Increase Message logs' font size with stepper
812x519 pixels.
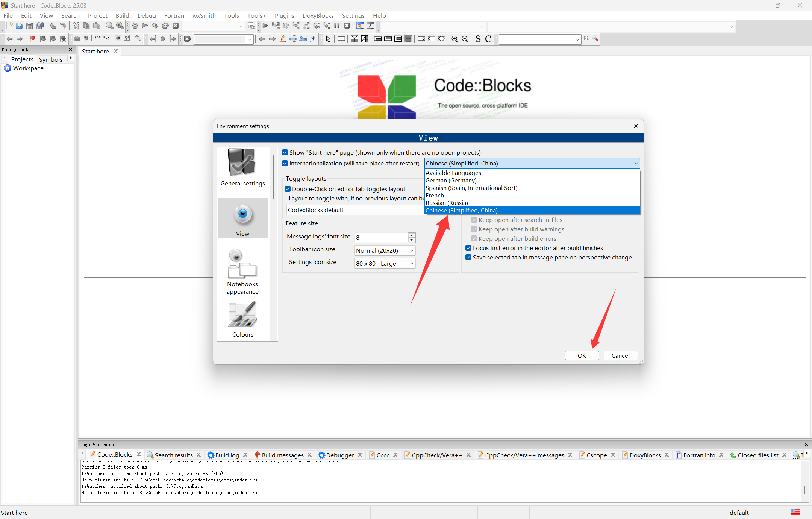pos(412,235)
